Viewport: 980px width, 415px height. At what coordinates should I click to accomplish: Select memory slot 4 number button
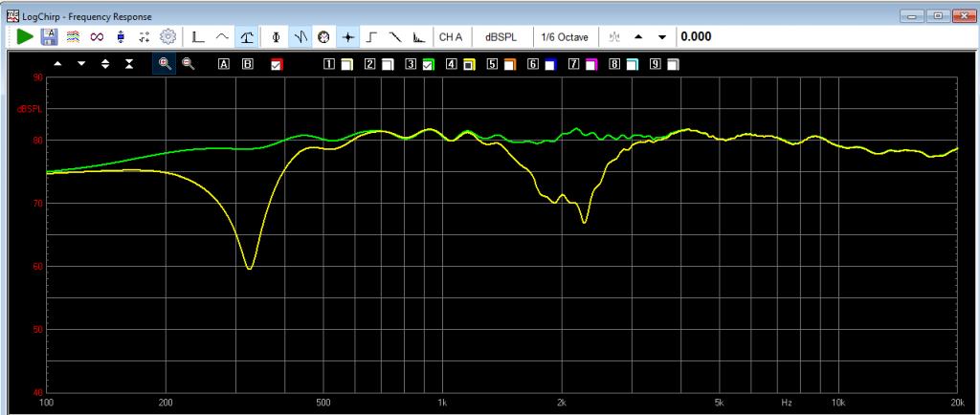pos(452,64)
